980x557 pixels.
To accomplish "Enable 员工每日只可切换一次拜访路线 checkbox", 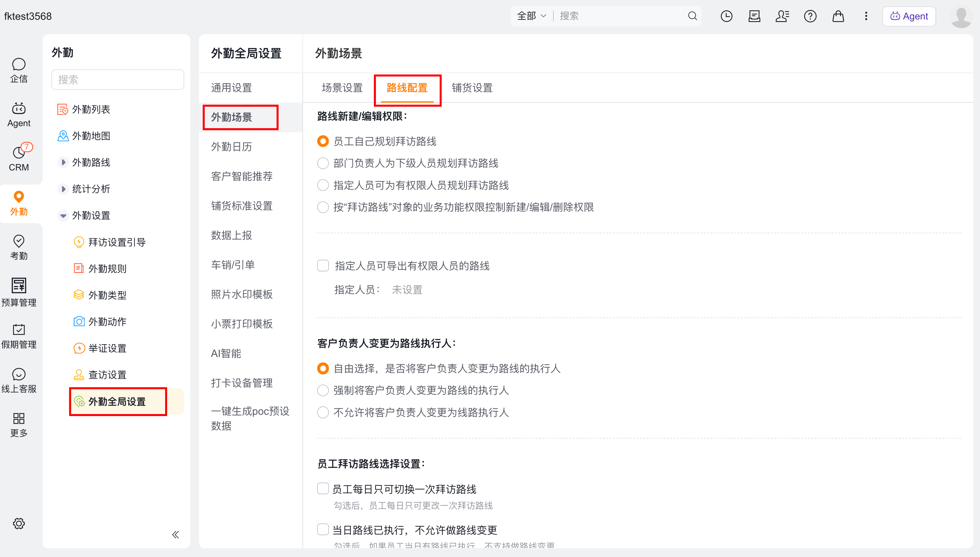I will [x=323, y=489].
